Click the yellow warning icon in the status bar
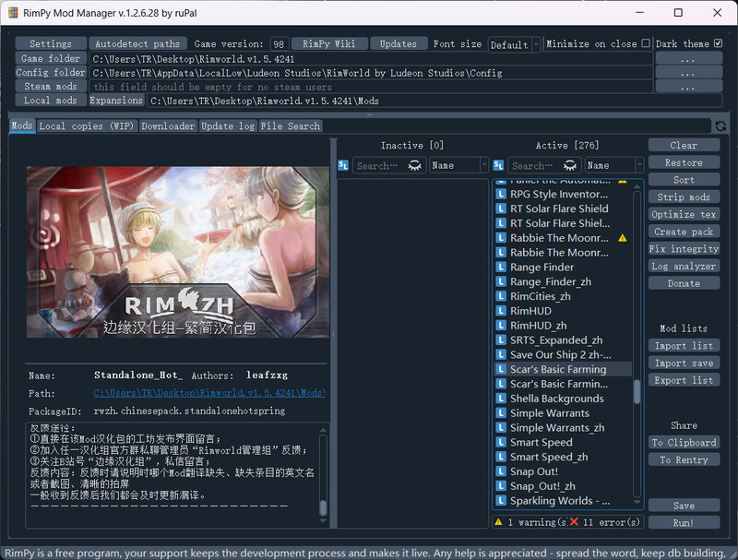This screenshot has height=560, width=738. [x=498, y=522]
